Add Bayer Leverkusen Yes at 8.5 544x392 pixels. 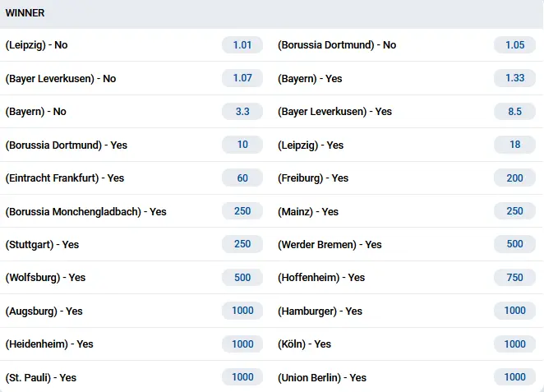click(514, 111)
